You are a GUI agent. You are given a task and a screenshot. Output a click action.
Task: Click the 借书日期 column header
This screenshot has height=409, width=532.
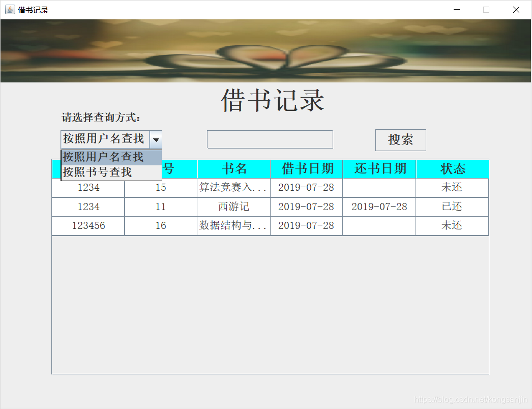point(307,169)
